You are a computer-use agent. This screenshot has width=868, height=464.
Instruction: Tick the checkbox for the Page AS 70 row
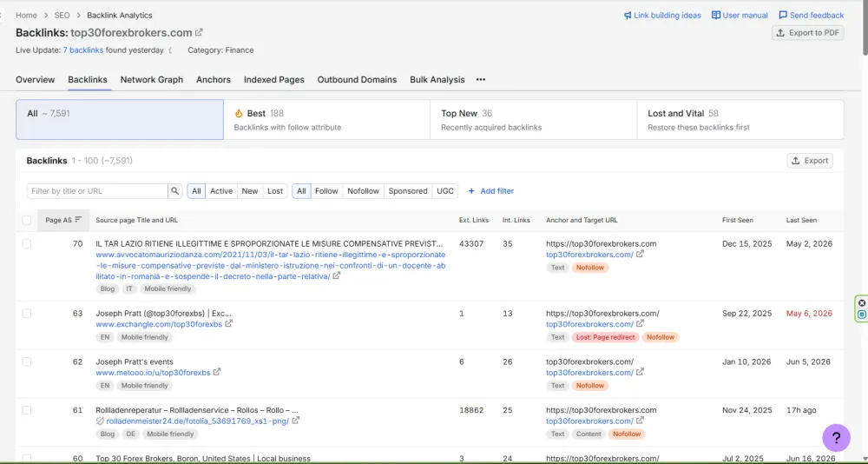click(27, 243)
